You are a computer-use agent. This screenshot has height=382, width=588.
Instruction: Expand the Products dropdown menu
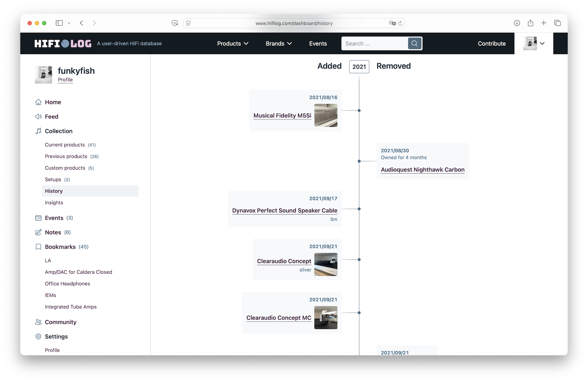[x=233, y=43]
